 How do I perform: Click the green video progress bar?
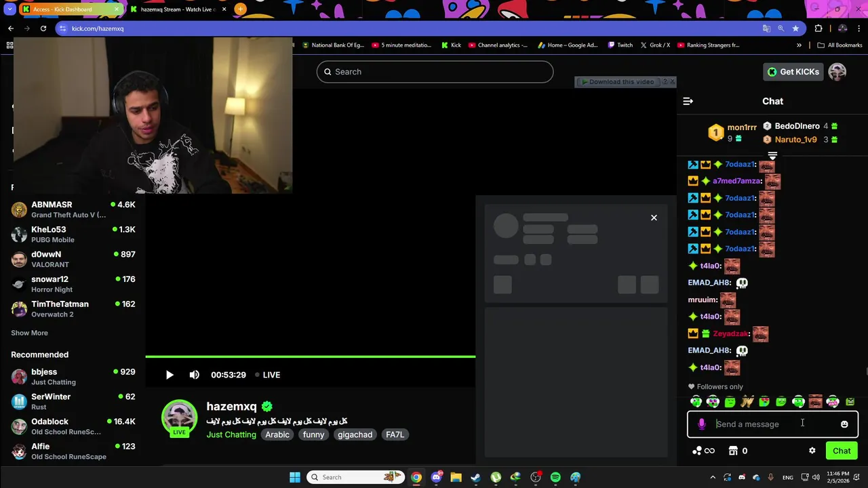pos(311,357)
